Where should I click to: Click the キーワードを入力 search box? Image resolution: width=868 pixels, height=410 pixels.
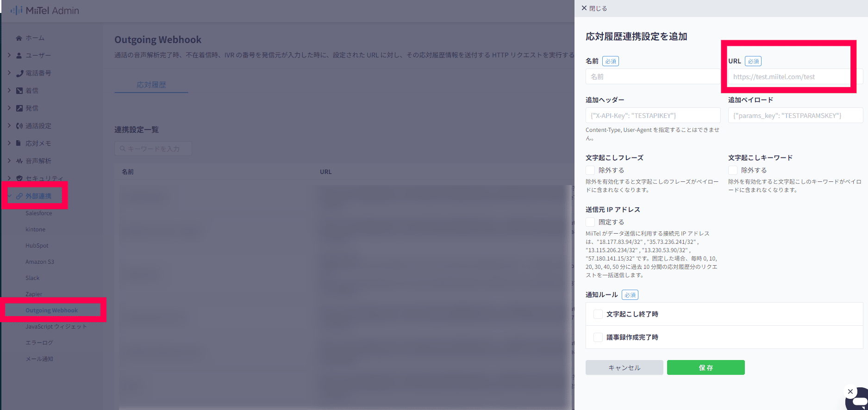153,149
